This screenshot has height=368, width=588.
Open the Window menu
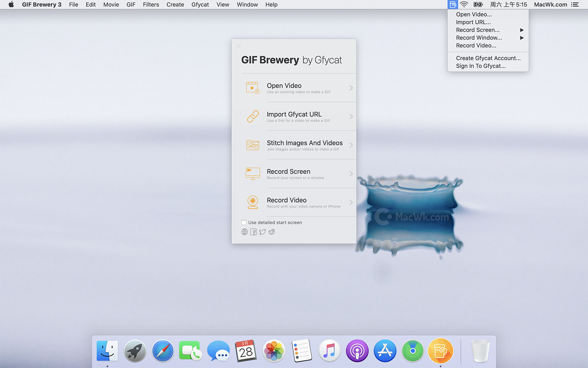click(247, 4)
